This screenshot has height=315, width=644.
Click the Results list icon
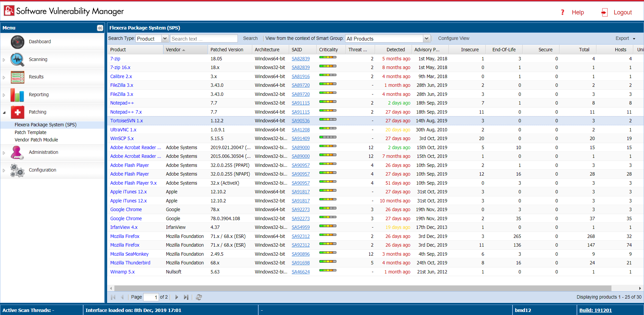tap(17, 77)
